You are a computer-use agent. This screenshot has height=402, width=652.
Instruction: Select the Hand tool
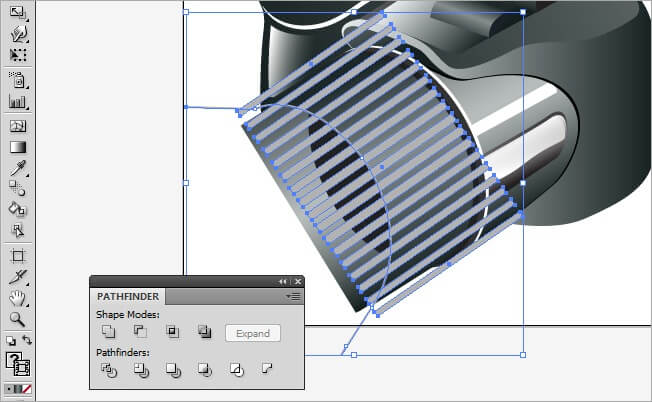pos(18,298)
